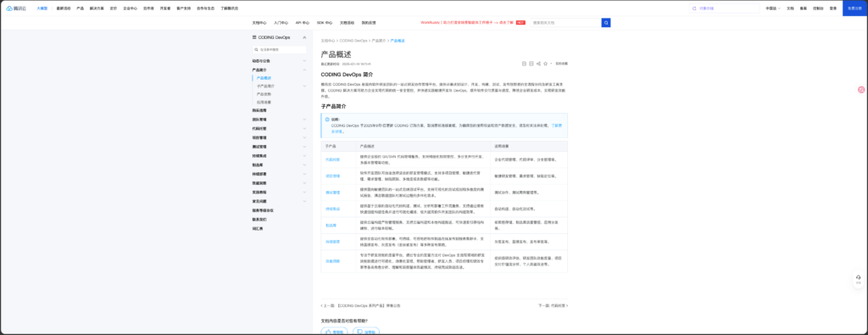The height and width of the screenshot is (335, 868).
Task: Collapse the CODING DevOps sidebar header chevron
Action: tap(304, 37)
